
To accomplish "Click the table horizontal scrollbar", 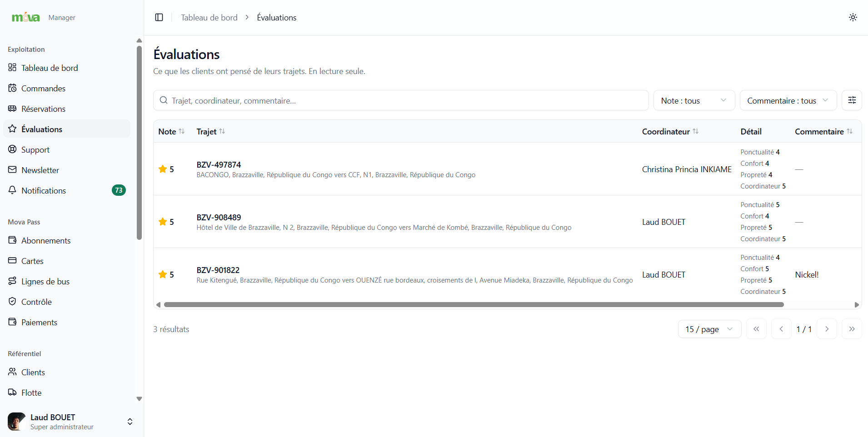I will [x=474, y=304].
